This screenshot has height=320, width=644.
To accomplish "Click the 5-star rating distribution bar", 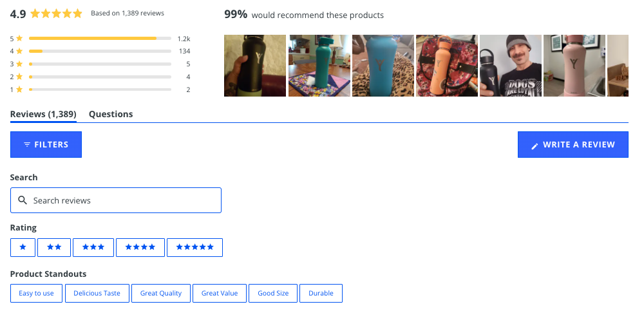I will coord(100,39).
